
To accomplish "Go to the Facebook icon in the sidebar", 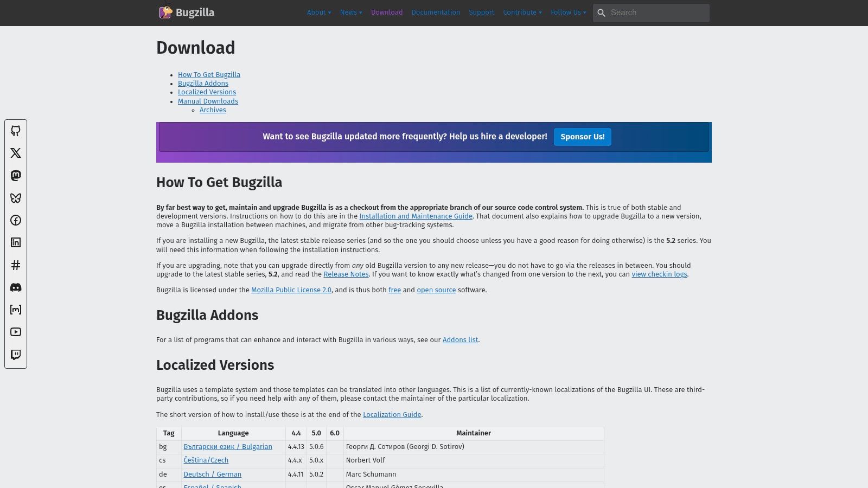I will coord(16,220).
